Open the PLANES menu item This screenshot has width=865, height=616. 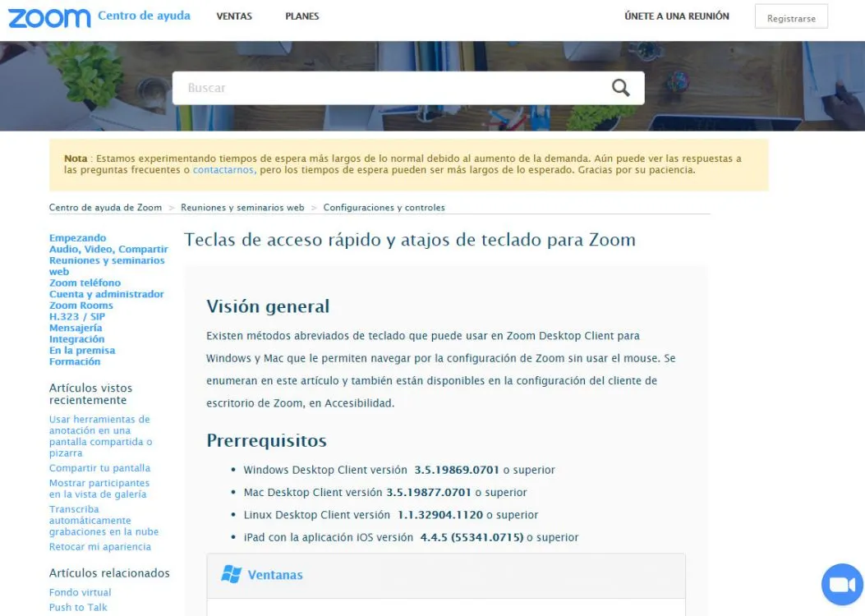click(301, 16)
